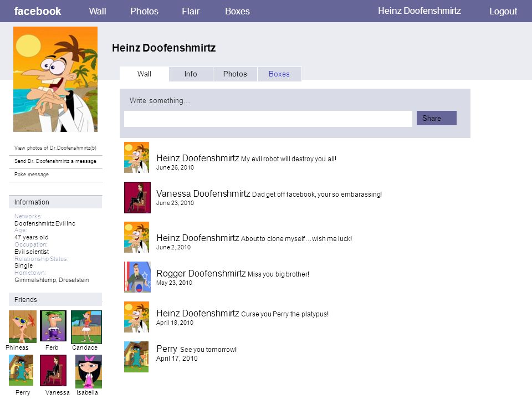Click the 'April 17, 2010' post date
Screen dimensions: 532x399
pos(177,359)
